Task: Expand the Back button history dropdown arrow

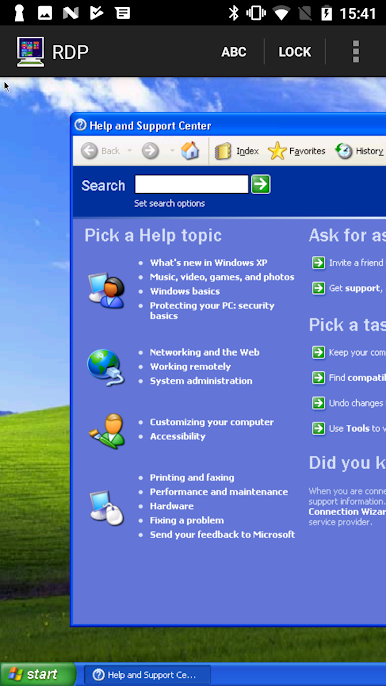Action: (130, 151)
